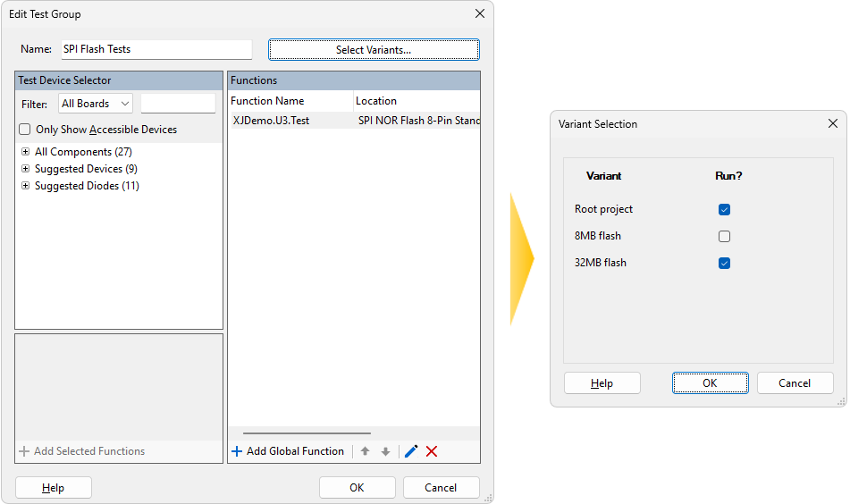The image size is (850, 504).
Task: Click the pencil edit function icon
Action: 411,451
